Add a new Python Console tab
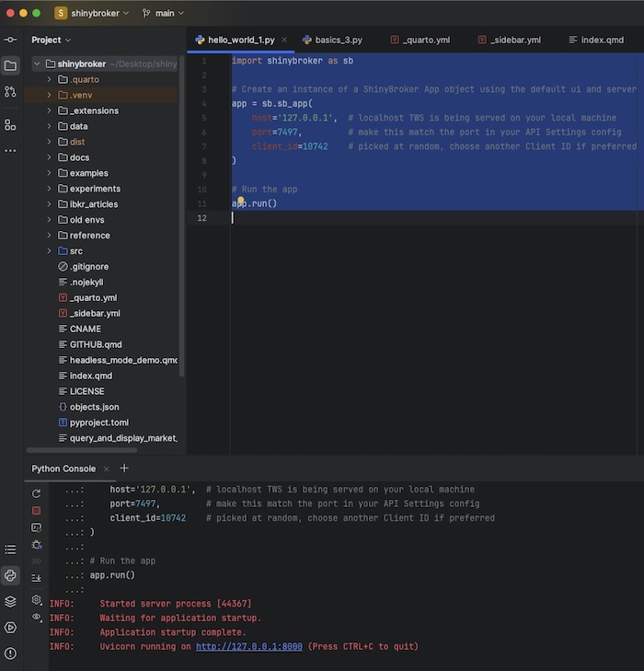644x671 pixels. (124, 469)
